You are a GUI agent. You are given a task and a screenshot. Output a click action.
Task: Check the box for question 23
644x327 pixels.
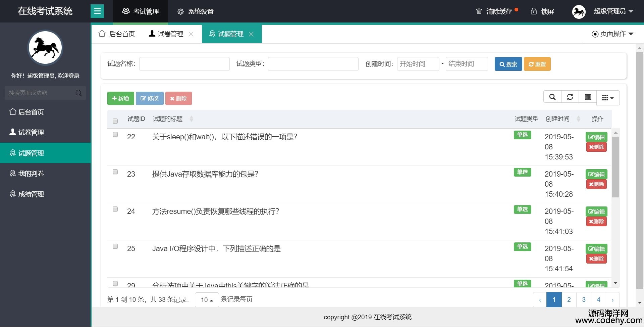[x=115, y=172]
